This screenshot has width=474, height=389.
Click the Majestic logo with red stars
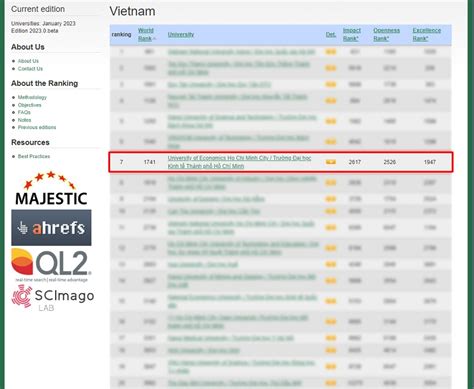(51, 189)
